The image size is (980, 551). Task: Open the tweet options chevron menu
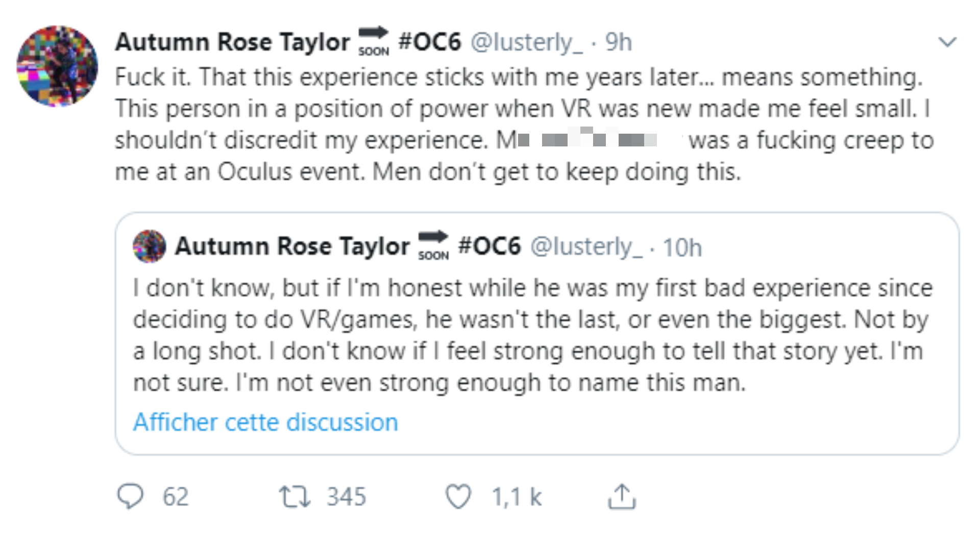[x=947, y=42]
